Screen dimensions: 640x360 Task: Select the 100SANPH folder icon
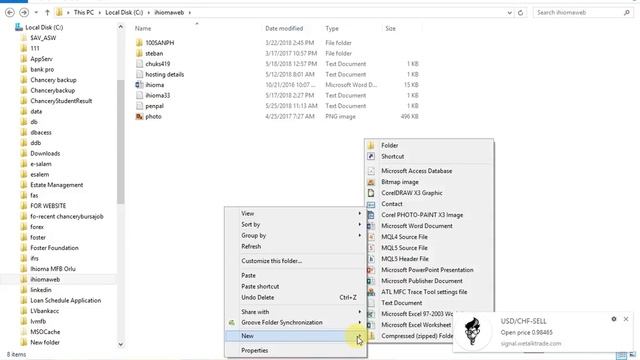click(139, 42)
